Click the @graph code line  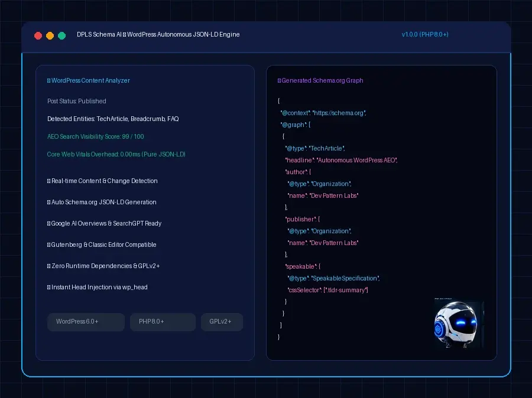click(x=295, y=125)
